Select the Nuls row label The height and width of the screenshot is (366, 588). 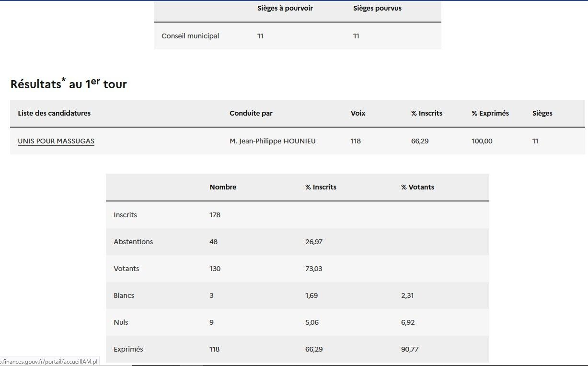click(121, 322)
